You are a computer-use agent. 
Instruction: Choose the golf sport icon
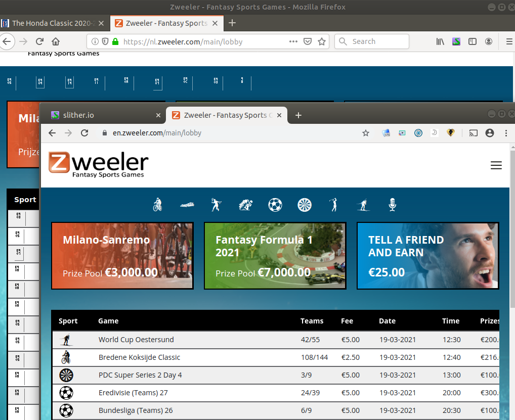click(x=334, y=205)
